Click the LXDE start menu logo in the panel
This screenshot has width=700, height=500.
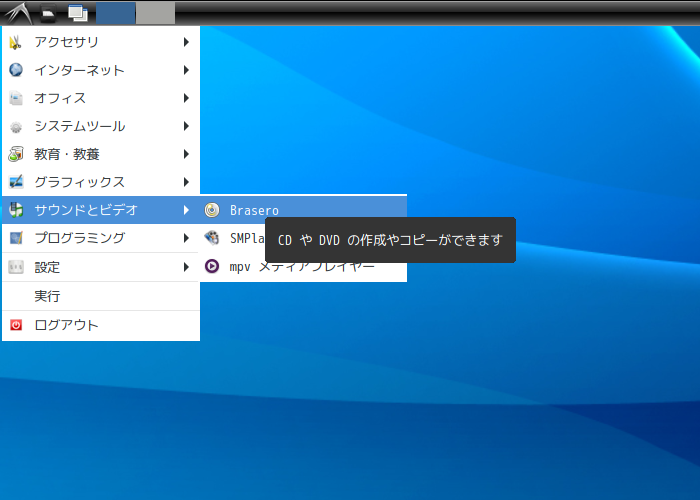coord(18,13)
